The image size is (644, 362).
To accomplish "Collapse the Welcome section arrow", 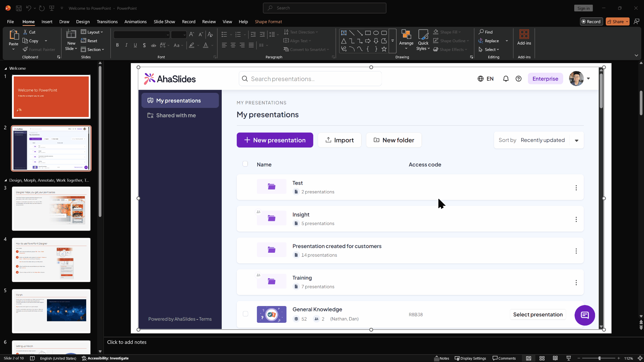I will [x=5, y=68].
